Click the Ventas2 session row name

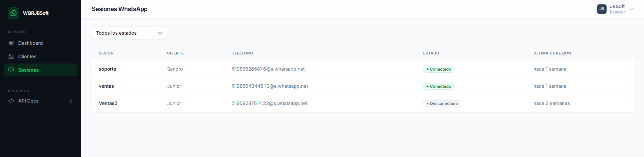point(108,103)
